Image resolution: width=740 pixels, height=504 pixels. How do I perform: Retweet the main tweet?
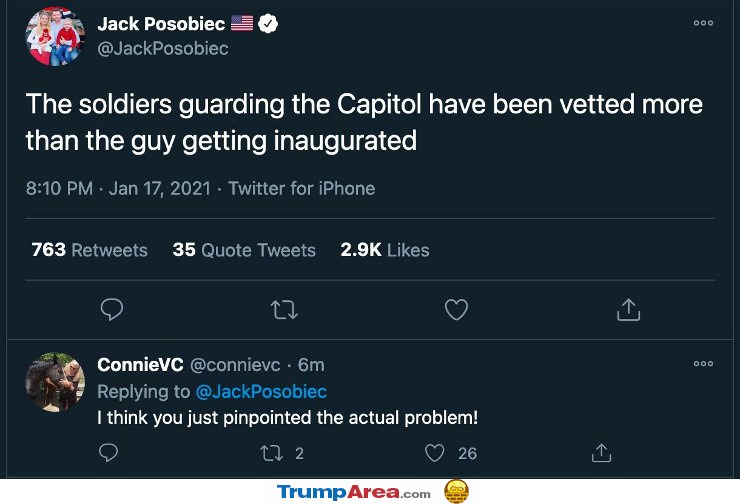coord(284,310)
